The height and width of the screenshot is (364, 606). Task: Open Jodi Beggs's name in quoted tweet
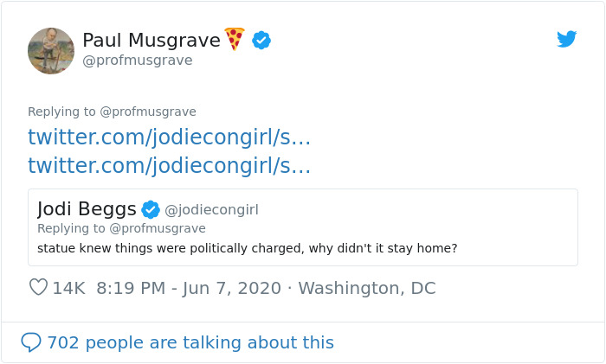[x=87, y=209]
